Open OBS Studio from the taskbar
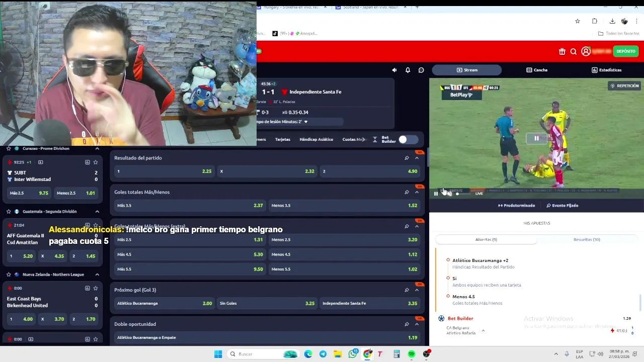The width and height of the screenshot is (644, 362). pyautogui.click(x=427, y=354)
